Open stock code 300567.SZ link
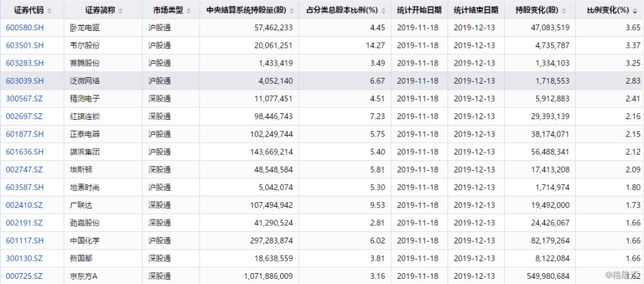 pos(24,99)
